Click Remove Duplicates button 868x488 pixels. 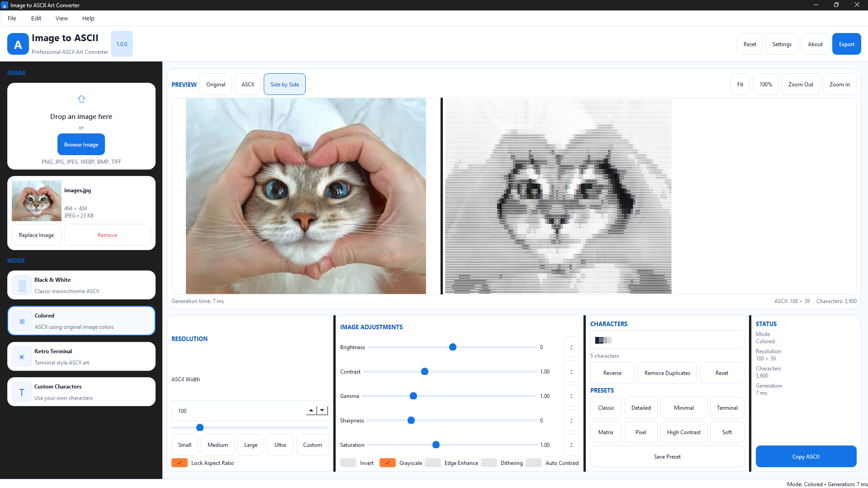(x=667, y=373)
